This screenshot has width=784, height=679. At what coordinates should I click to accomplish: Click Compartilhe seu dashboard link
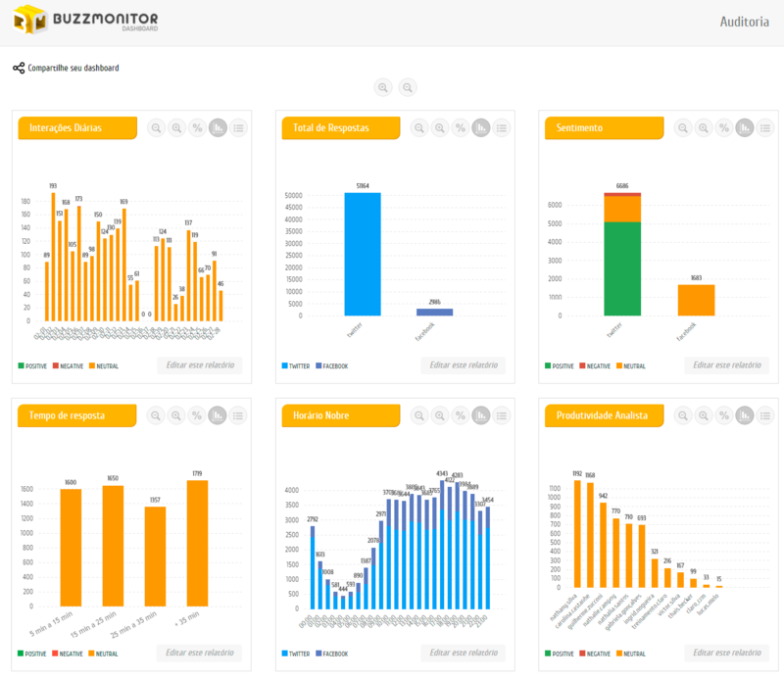click(x=73, y=69)
